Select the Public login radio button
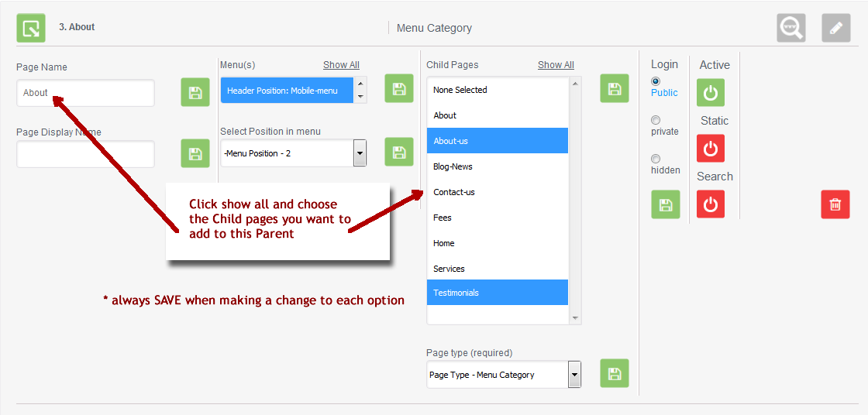This screenshot has width=868, height=415. point(656,81)
